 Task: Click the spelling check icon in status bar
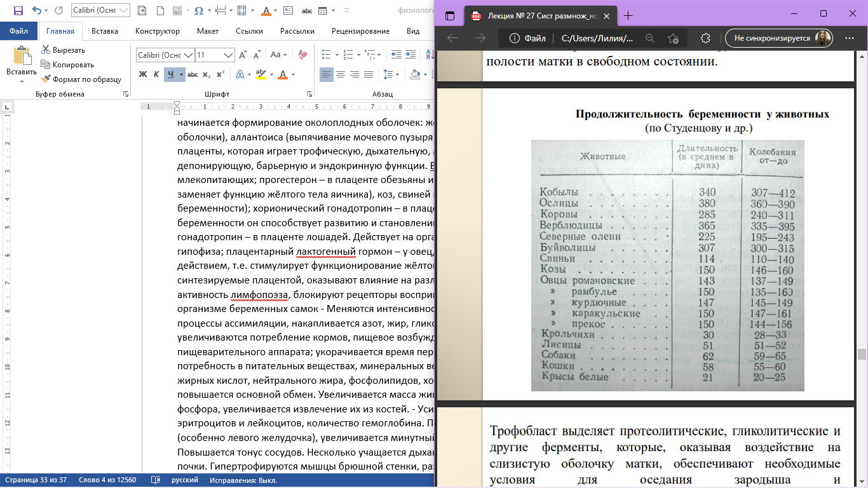(x=155, y=480)
